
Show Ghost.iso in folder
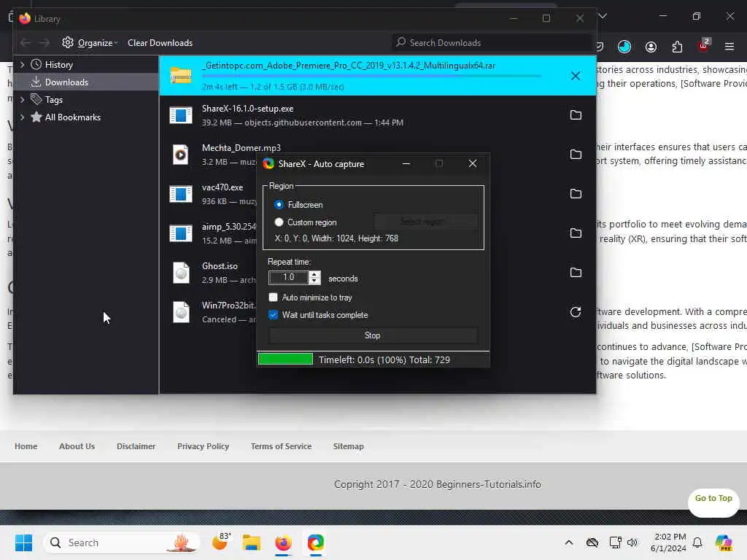tap(576, 273)
